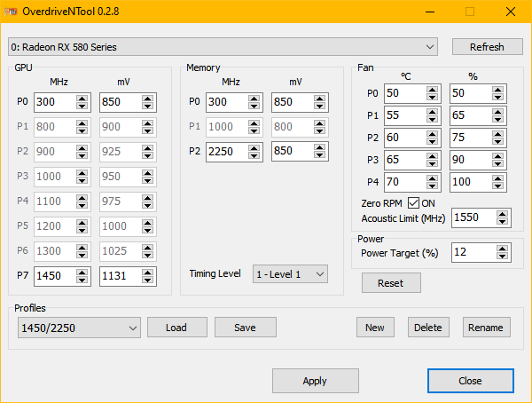Increase GPU P7 MHz with up arrow

[82, 273]
